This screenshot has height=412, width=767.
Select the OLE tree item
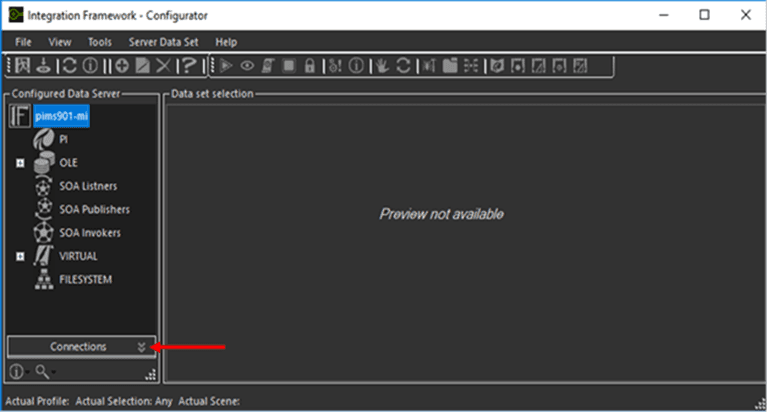pos(68,162)
